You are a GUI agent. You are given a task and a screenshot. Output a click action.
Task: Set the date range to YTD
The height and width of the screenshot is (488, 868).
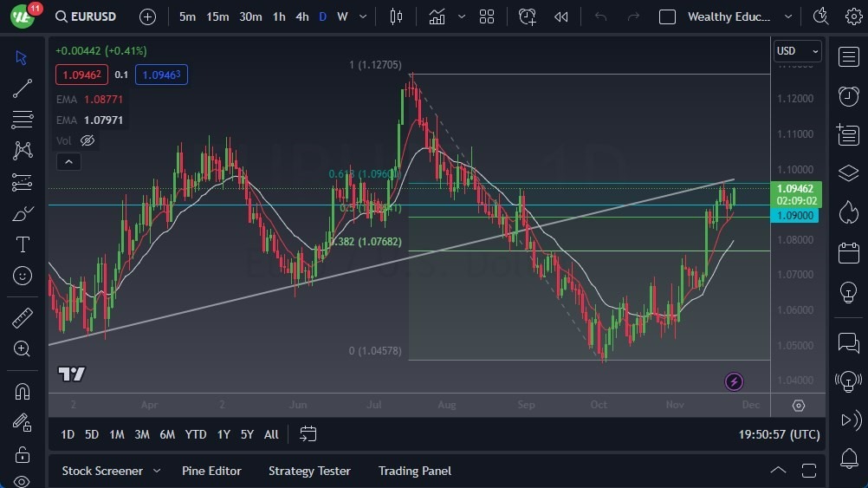[x=196, y=434]
